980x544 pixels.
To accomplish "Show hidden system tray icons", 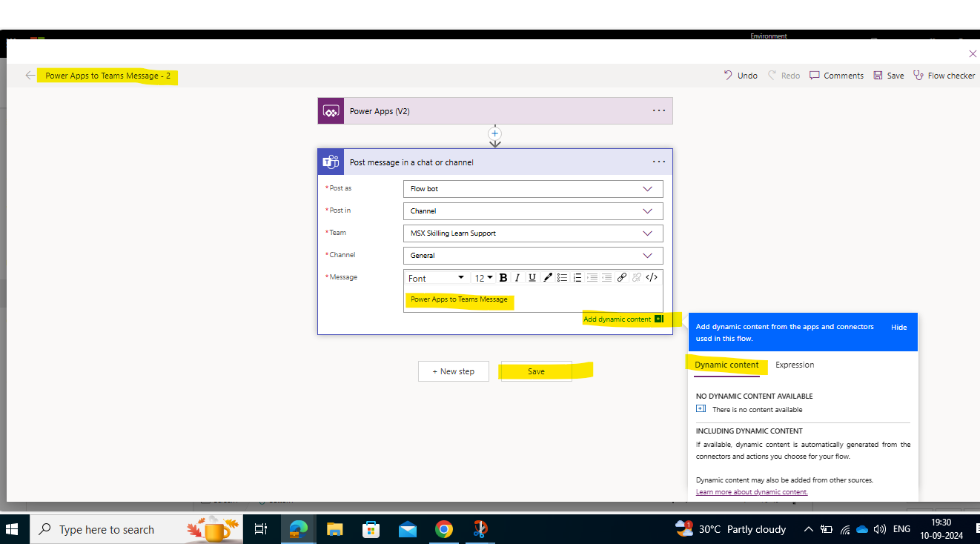I will point(808,529).
